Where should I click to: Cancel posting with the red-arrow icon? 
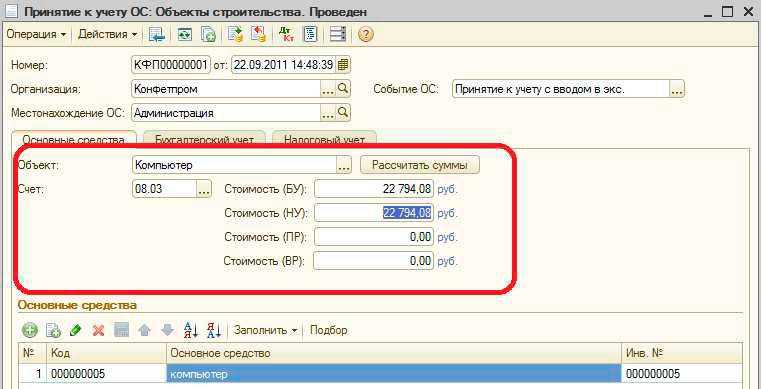(258, 34)
